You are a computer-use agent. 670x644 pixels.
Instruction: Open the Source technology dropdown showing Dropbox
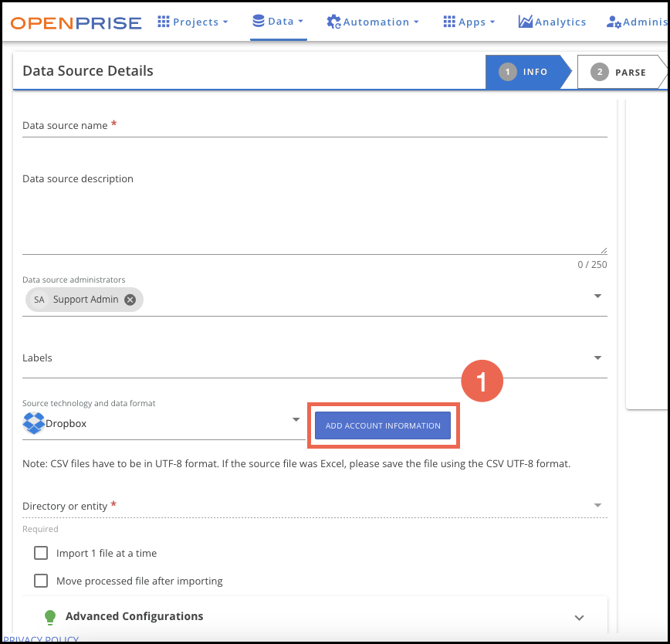295,419
